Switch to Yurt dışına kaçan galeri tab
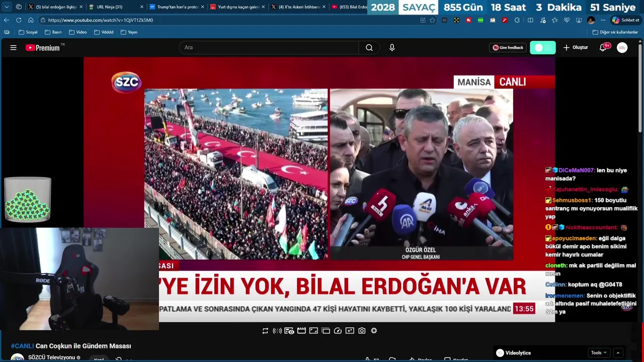 [237, 7]
